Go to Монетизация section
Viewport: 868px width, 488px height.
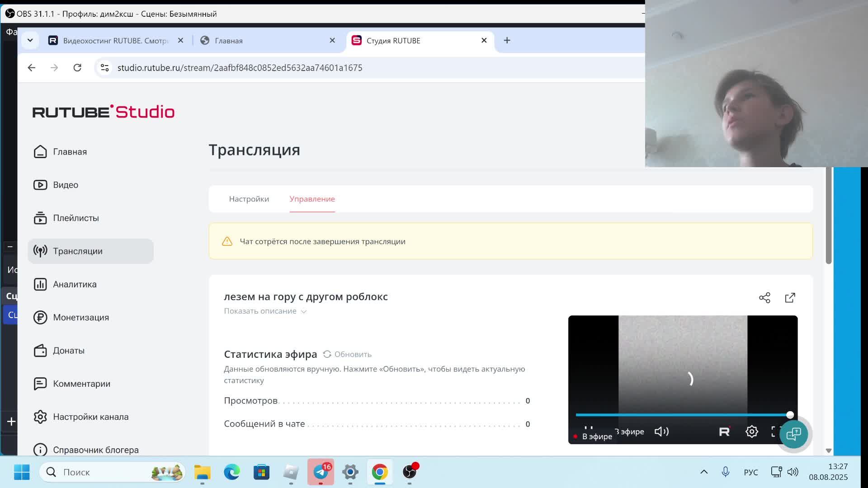tap(80, 317)
